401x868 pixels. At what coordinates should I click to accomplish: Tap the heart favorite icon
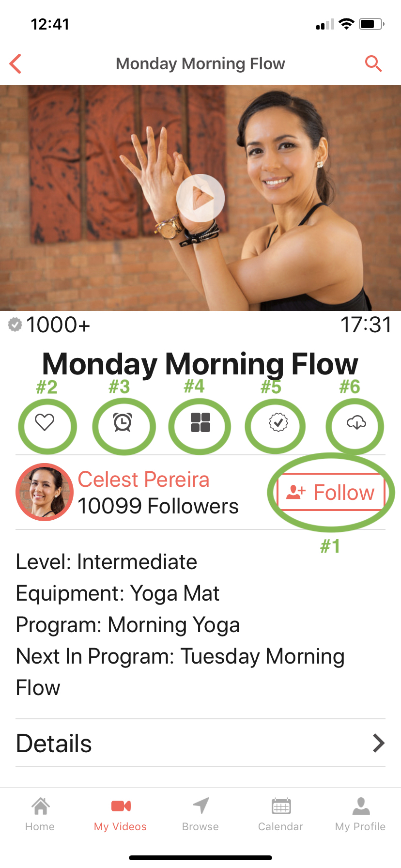coord(45,422)
